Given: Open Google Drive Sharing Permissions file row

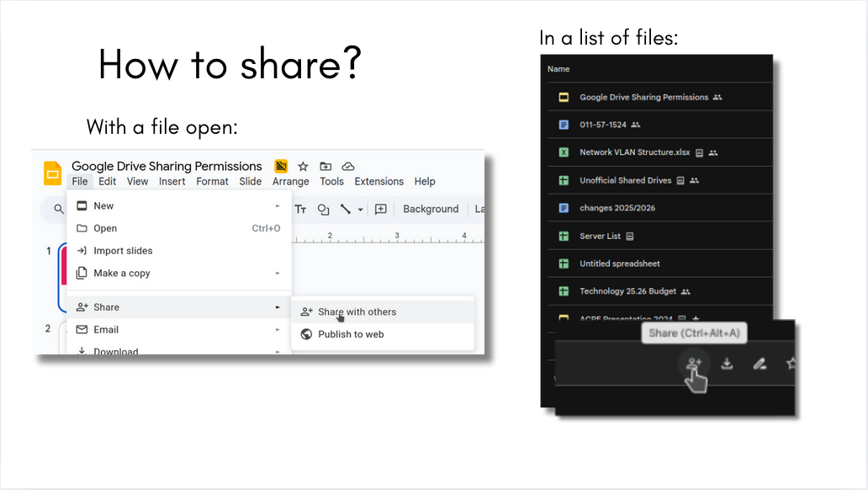Looking at the screenshot, I should coord(659,97).
